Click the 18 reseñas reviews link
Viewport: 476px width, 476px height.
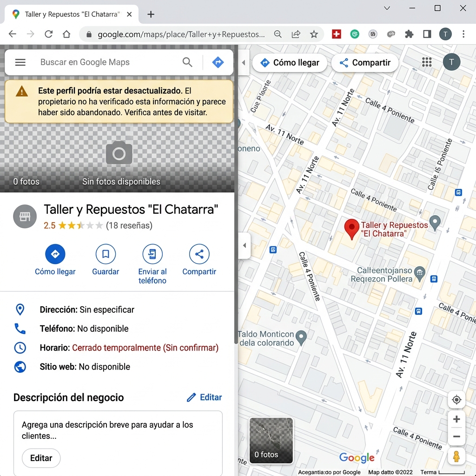click(129, 225)
